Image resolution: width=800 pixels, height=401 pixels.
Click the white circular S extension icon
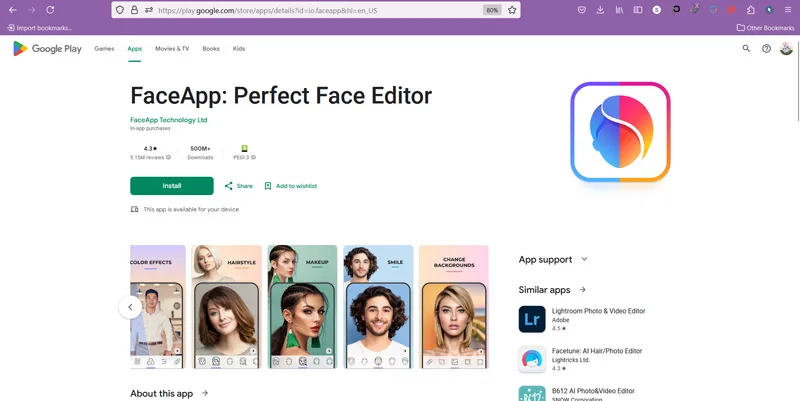point(657,10)
